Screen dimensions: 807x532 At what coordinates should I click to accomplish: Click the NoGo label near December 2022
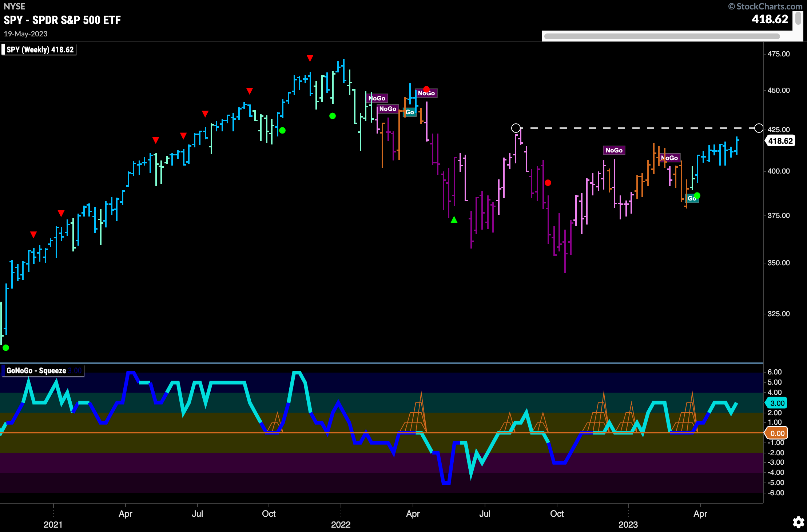pos(614,150)
